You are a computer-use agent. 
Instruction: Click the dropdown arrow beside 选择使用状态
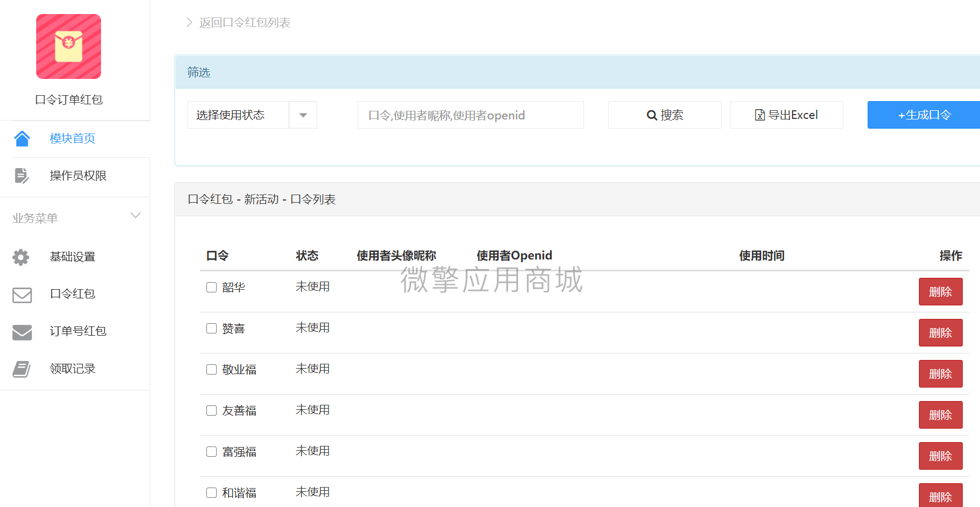[303, 115]
